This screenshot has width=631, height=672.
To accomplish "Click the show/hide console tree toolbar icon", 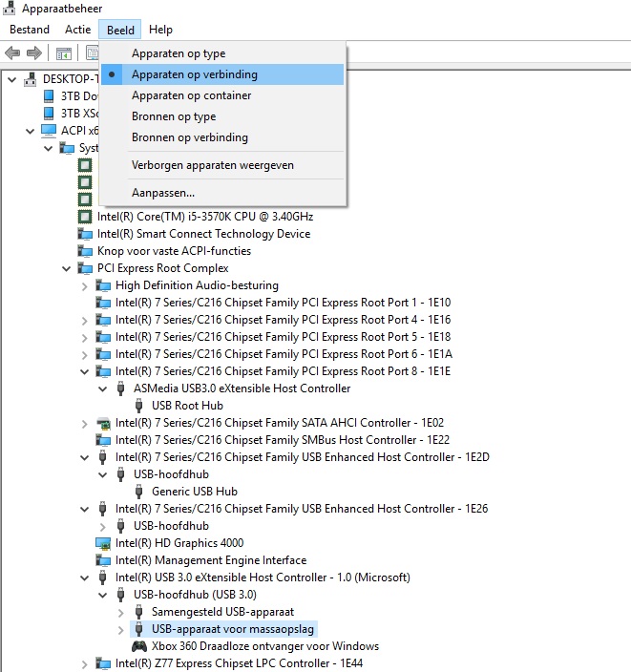I will coord(64,52).
